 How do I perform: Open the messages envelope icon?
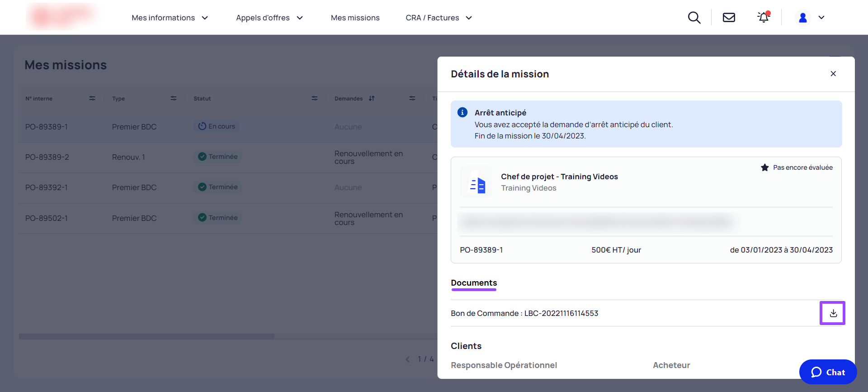coord(729,18)
